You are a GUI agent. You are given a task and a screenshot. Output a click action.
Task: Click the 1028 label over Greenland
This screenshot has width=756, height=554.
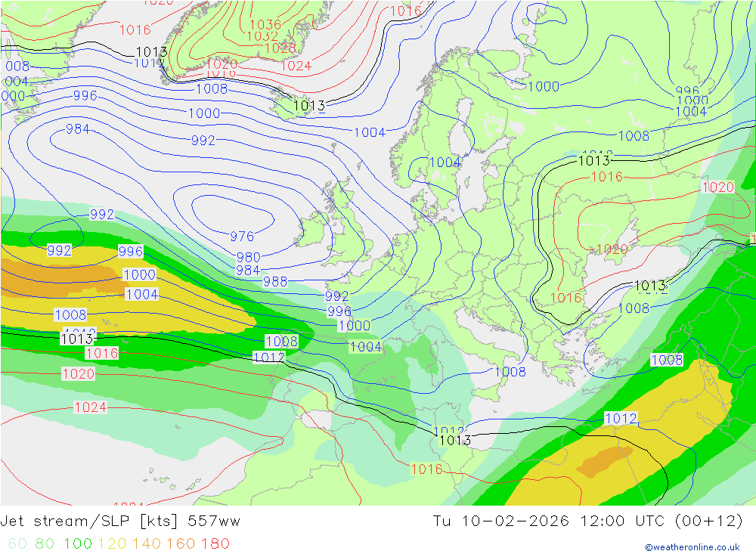(x=280, y=48)
